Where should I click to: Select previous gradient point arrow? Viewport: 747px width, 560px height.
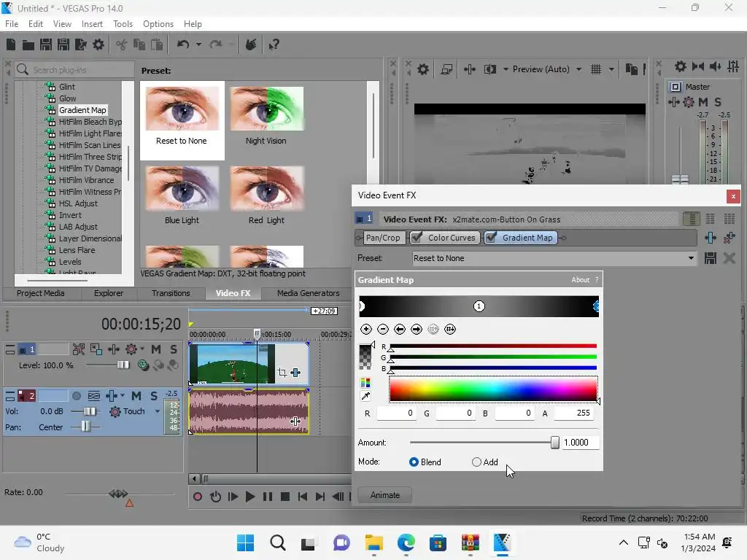click(400, 329)
